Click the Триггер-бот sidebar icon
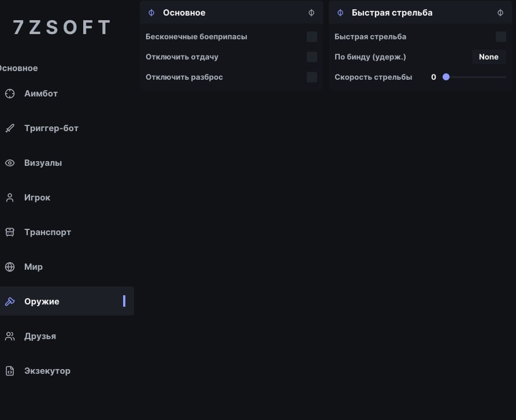This screenshot has width=516, height=420. tap(10, 128)
